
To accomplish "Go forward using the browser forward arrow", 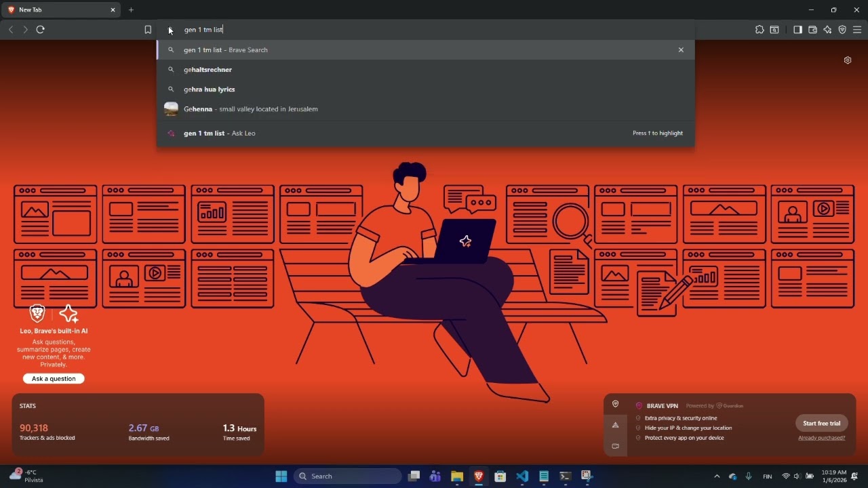I will point(25,30).
